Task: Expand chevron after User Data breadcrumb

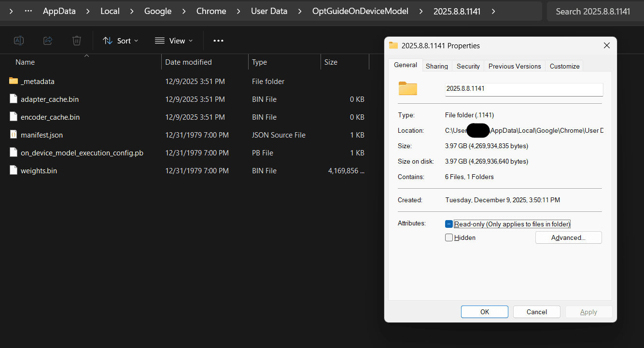Action: [x=300, y=11]
